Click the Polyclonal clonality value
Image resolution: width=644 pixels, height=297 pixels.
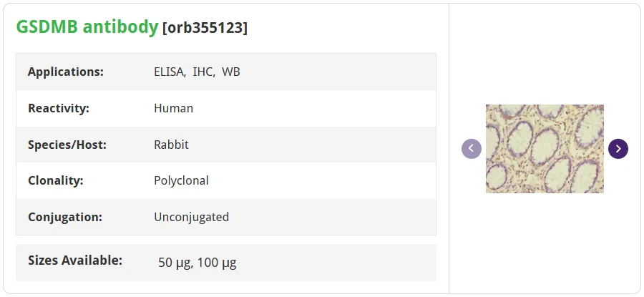coord(181,181)
